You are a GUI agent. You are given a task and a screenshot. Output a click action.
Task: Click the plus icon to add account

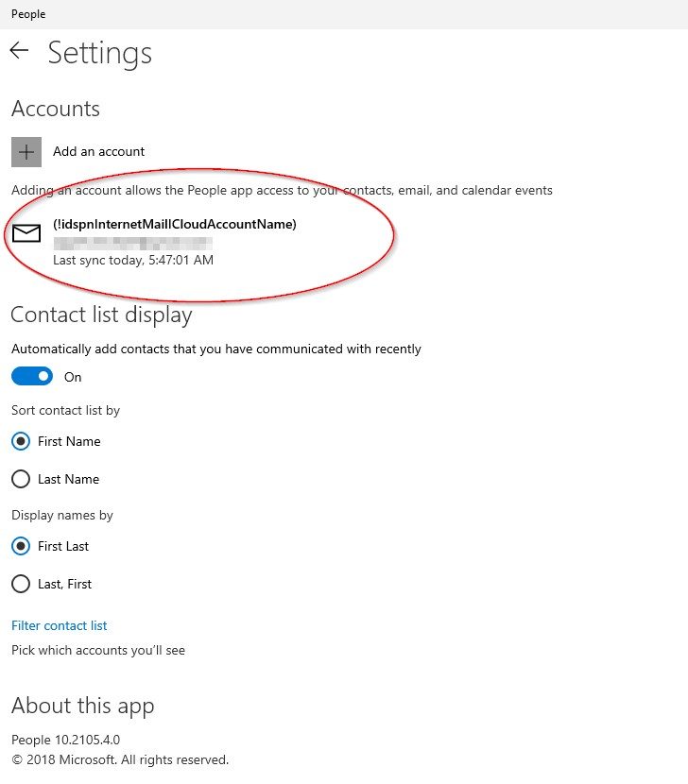coord(26,151)
